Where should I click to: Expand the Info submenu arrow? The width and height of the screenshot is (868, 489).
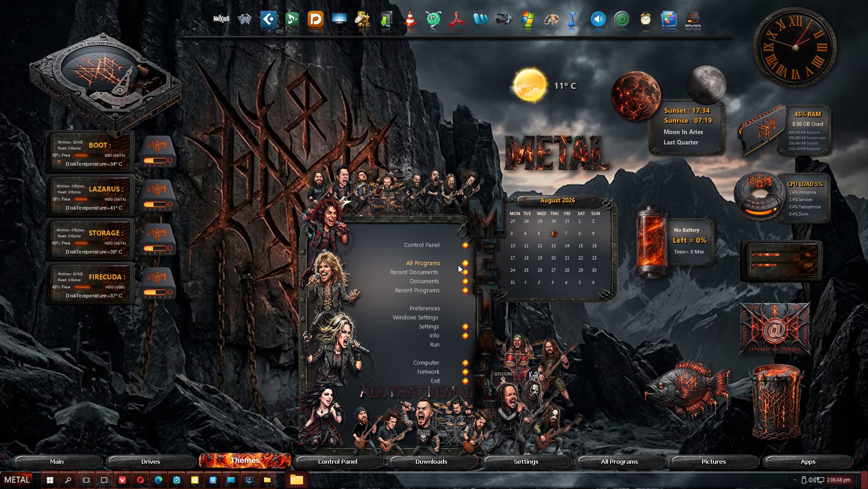465,336
